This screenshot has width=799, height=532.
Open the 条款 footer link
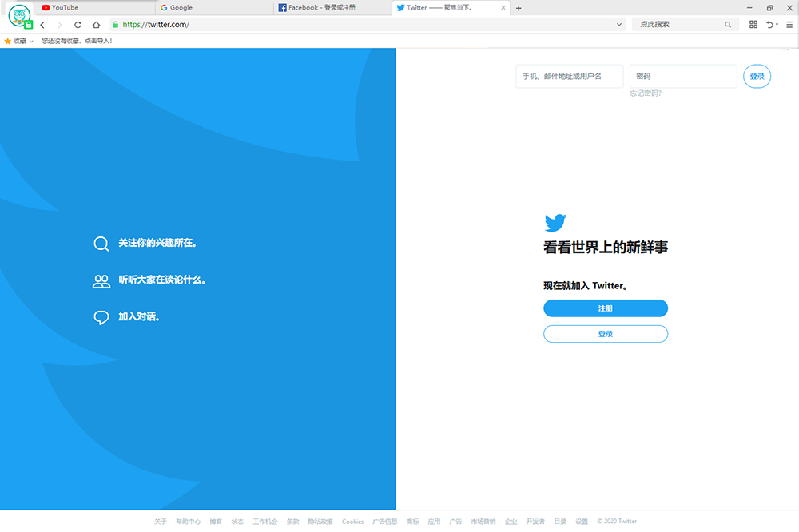(x=293, y=522)
